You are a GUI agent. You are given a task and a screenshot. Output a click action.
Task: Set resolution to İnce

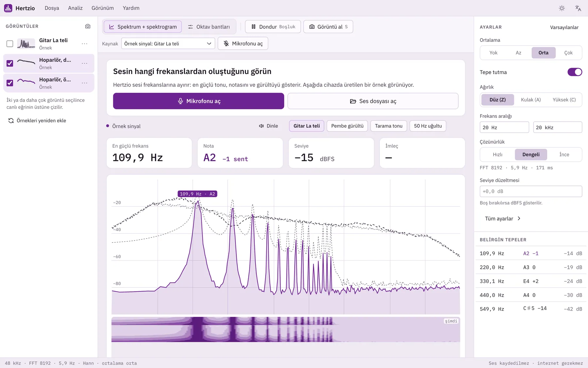coord(564,154)
